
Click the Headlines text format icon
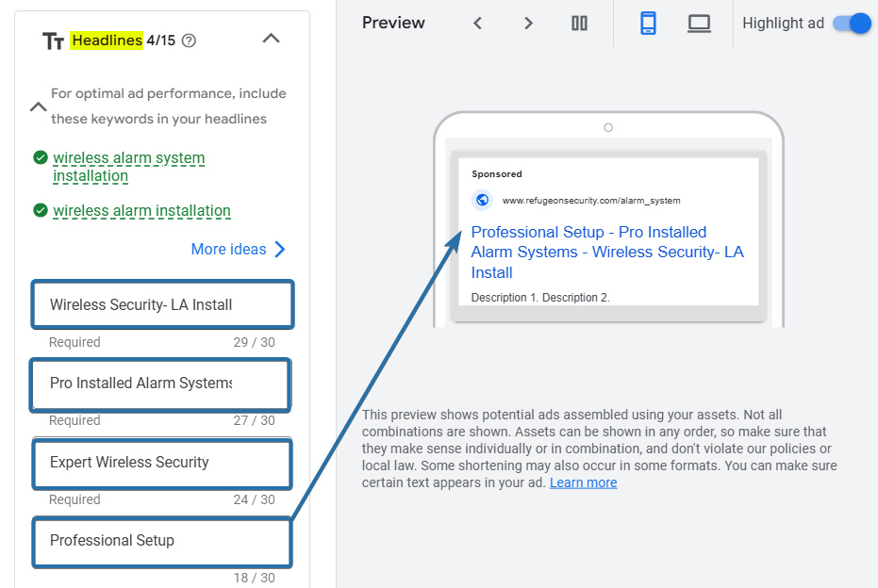point(53,41)
